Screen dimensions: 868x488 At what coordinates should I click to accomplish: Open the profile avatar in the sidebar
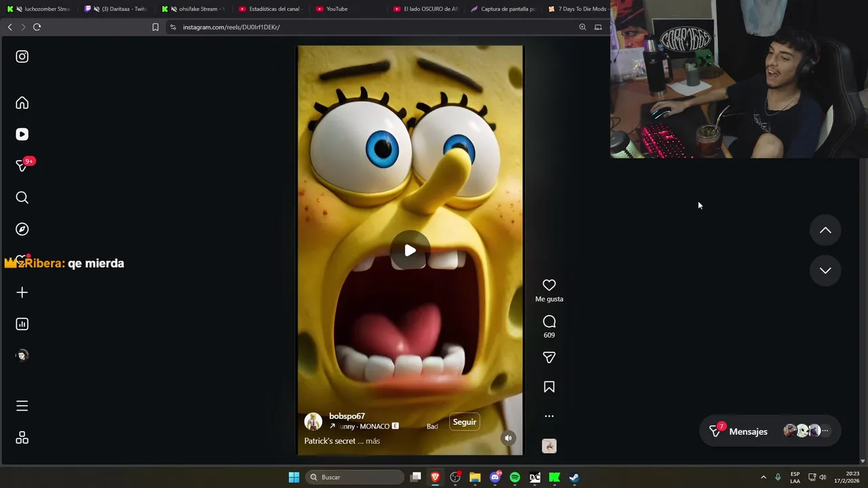(x=22, y=355)
